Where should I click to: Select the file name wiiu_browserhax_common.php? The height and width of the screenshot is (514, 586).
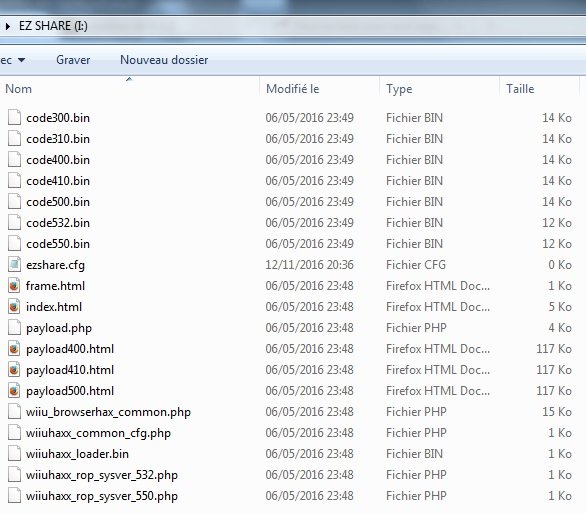click(108, 412)
